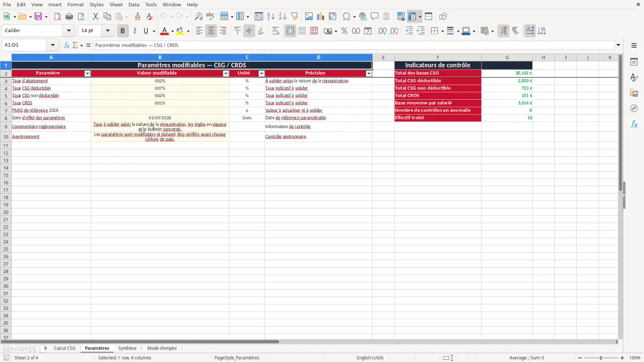Open Find and Replace icon
644x362 pixels.
pos(199,17)
